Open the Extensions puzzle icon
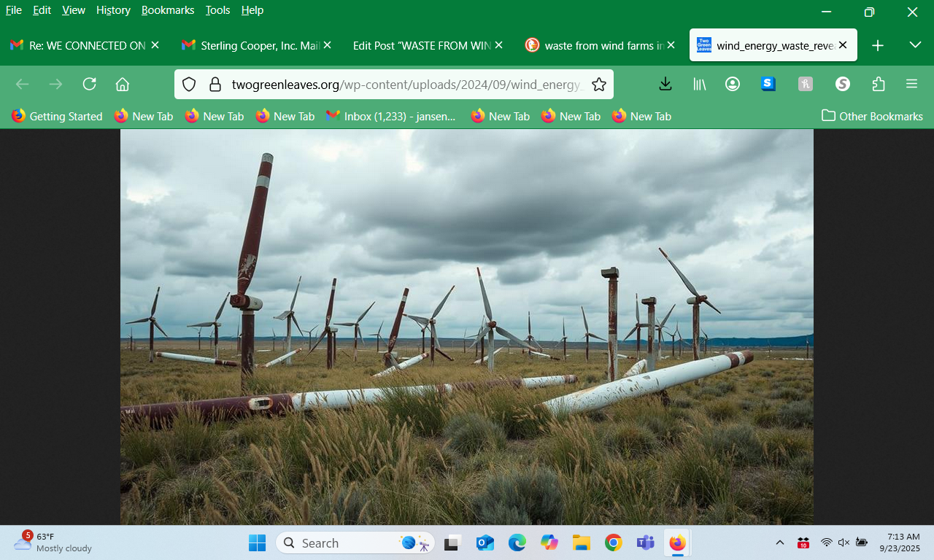The height and width of the screenshot is (560, 934). 879,85
